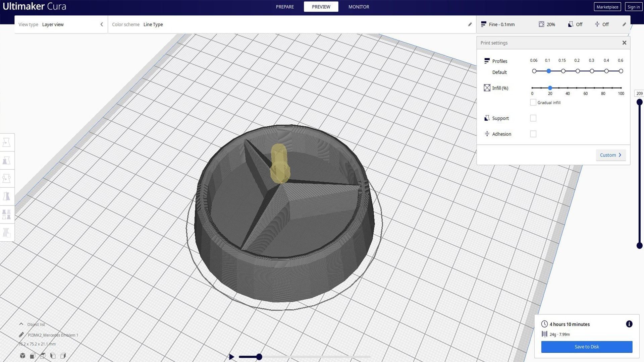The width and height of the screenshot is (644, 362).
Task: Click the infill 20% summary in top bar
Action: [547, 24]
